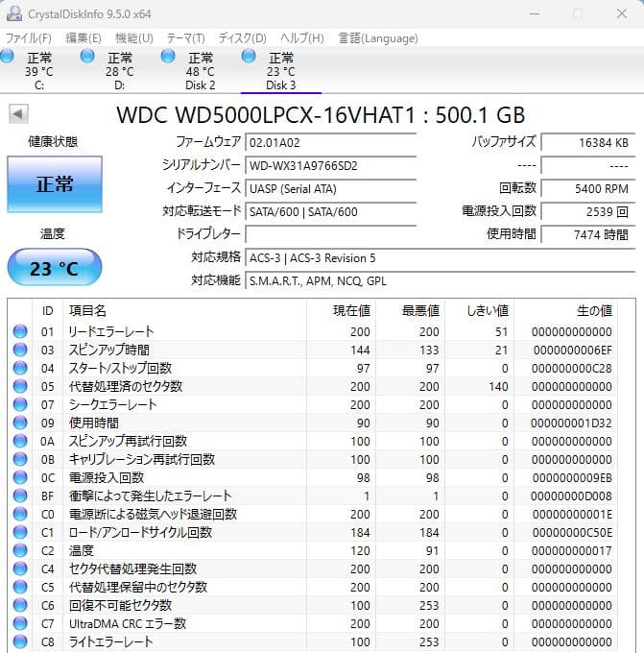Open the 機能(U) menu

134,38
